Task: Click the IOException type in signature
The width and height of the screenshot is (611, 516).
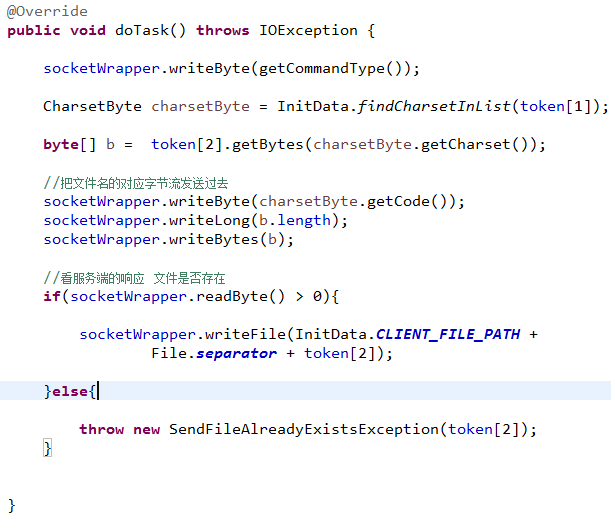Action: (308, 30)
